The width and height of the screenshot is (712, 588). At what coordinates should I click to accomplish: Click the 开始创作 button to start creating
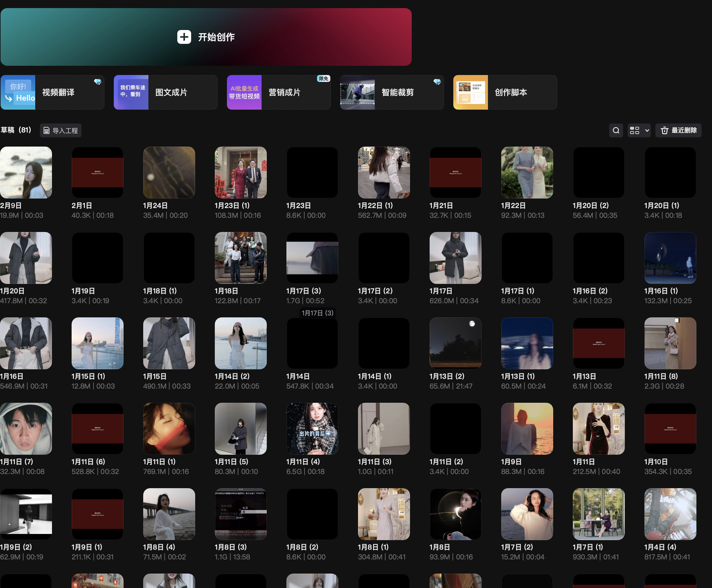pyautogui.click(x=206, y=37)
